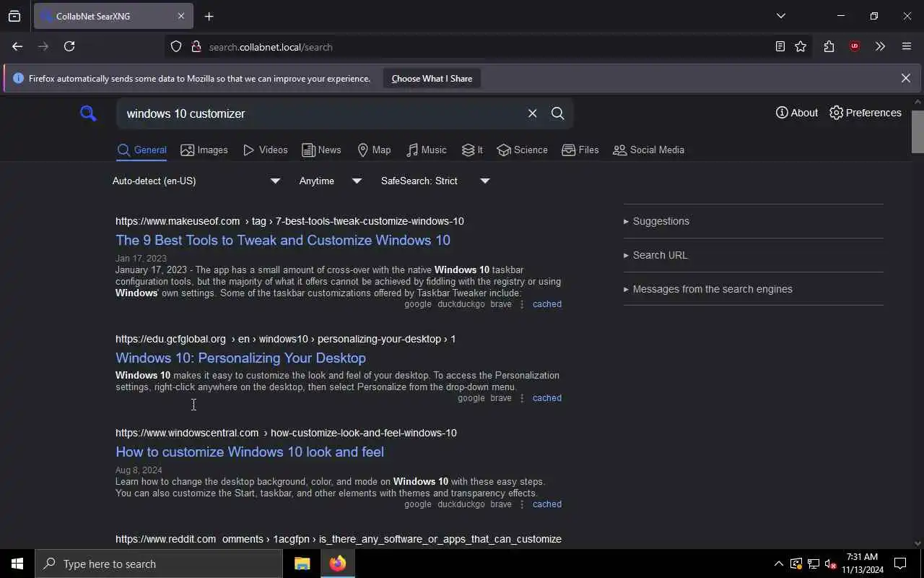This screenshot has height=578, width=924.
Task: Open File Explorer from the taskbar
Action: 302,564
